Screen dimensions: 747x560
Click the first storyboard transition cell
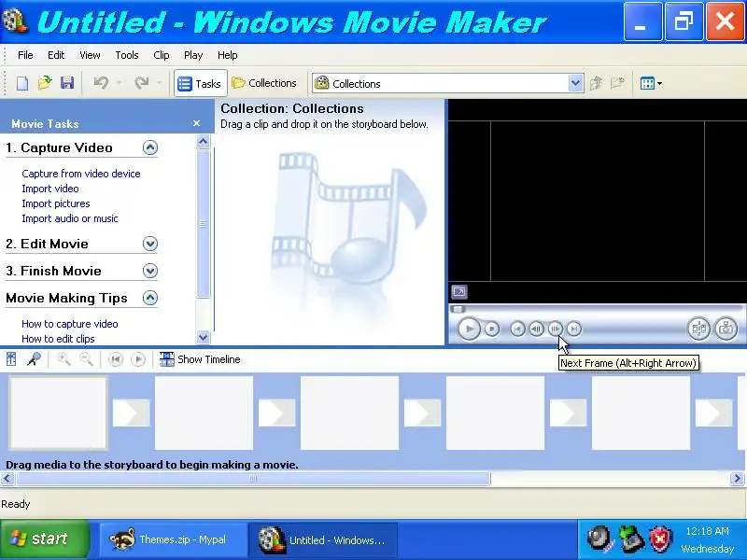(131, 413)
